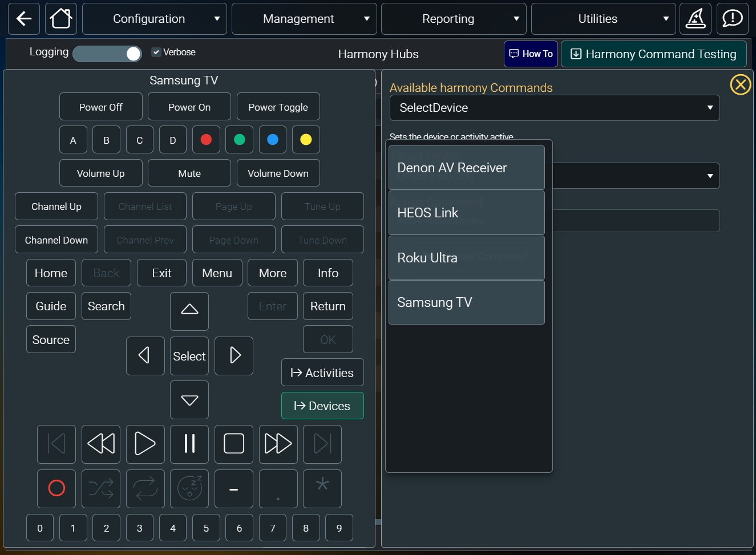
Task: Choose Denon AV Receiver from the list
Action: [x=467, y=168]
